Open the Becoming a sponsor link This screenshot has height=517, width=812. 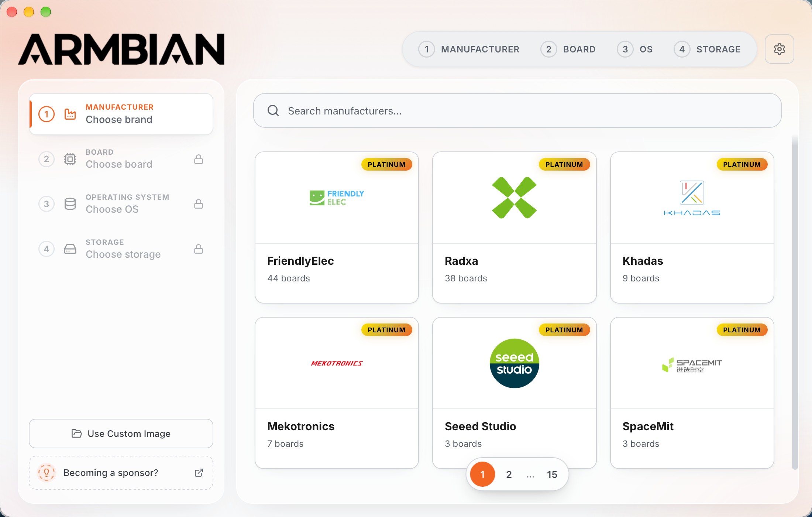pos(121,473)
